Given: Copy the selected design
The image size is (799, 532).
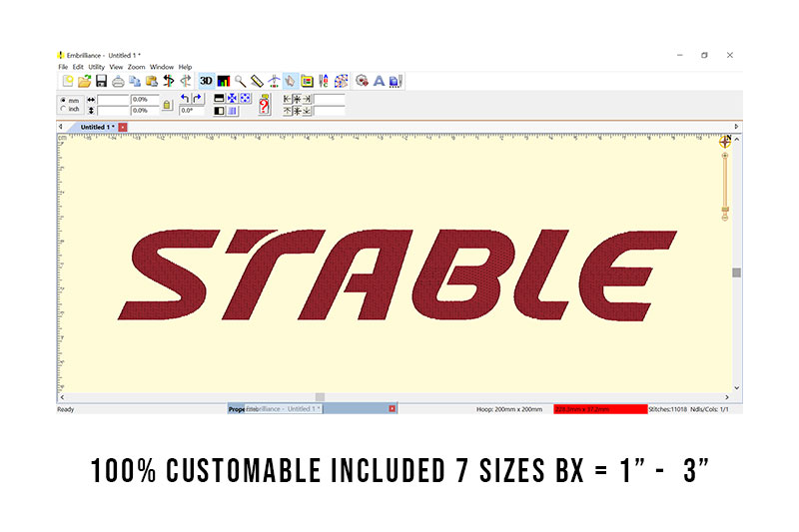Looking at the screenshot, I should coord(135,81).
